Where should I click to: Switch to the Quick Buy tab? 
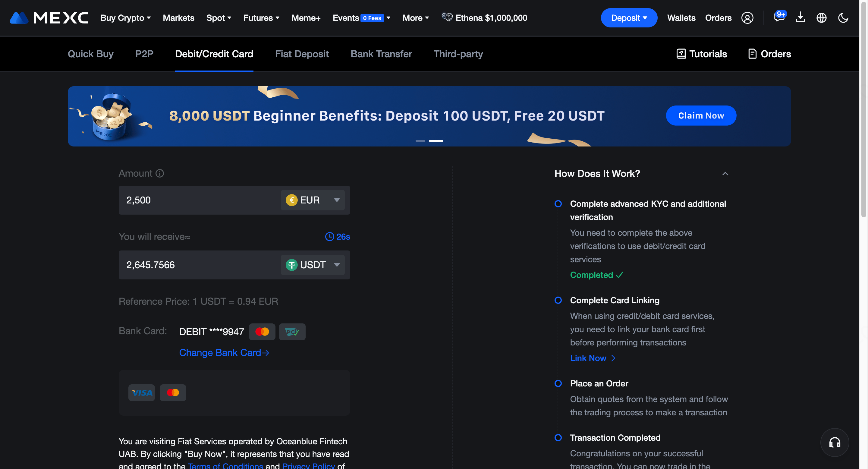click(x=90, y=54)
